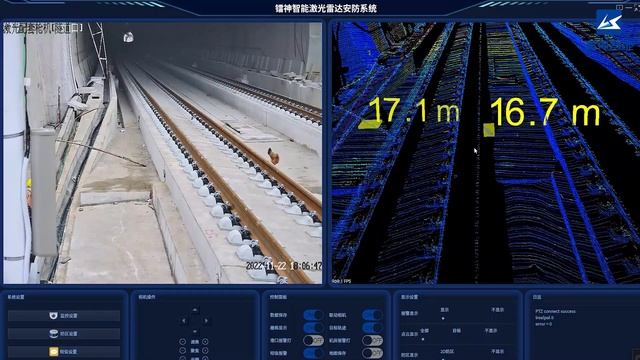Click the LS logo in the top-right corner

(x=609, y=22)
